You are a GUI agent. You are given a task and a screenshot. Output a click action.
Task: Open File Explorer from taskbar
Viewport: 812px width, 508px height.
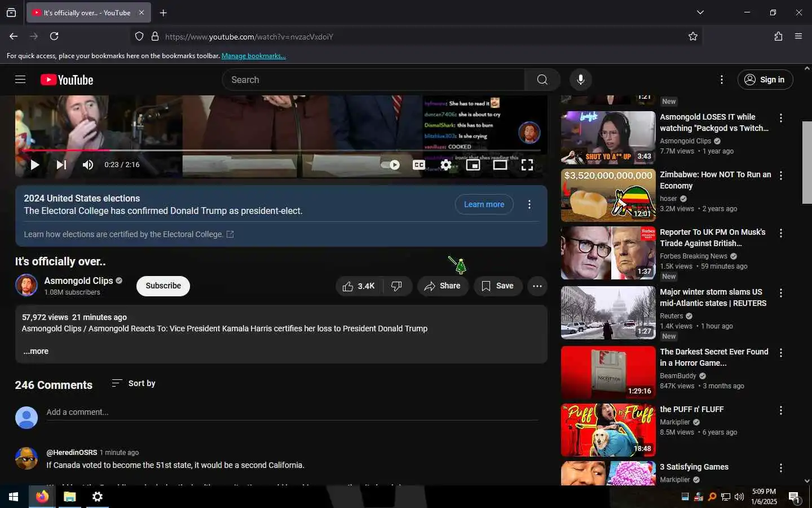coord(69,497)
